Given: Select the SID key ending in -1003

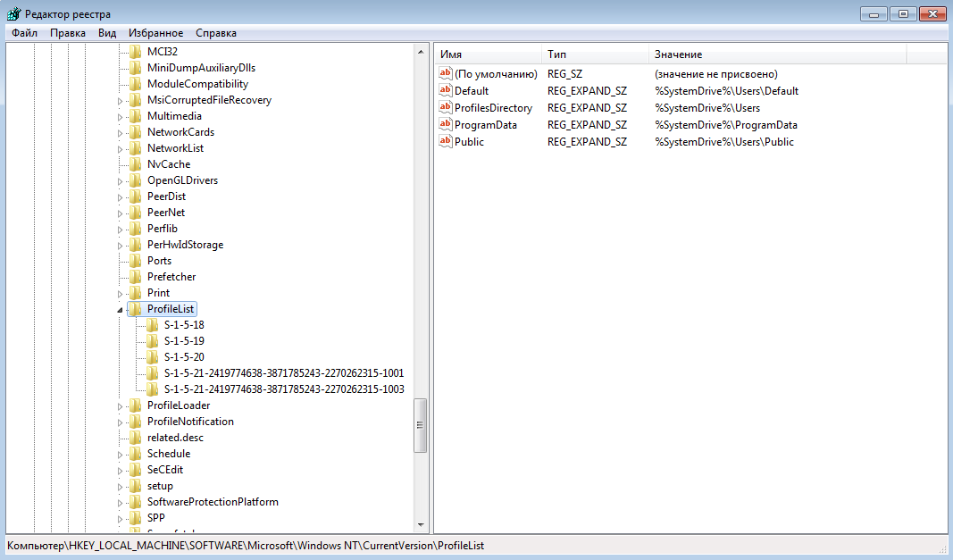Looking at the screenshot, I should click(x=284, y=389).
